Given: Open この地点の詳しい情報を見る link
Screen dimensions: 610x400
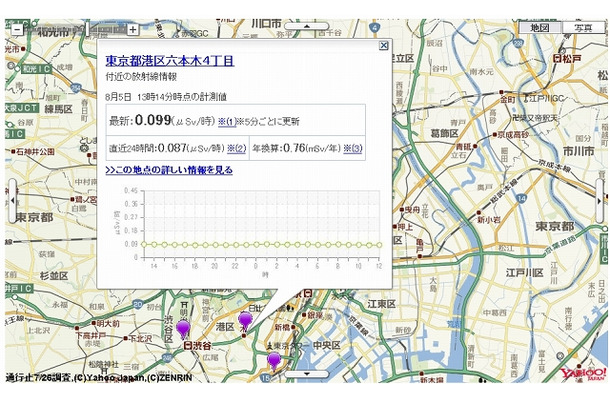Looking at the screenshot, I should pos(169,170).
